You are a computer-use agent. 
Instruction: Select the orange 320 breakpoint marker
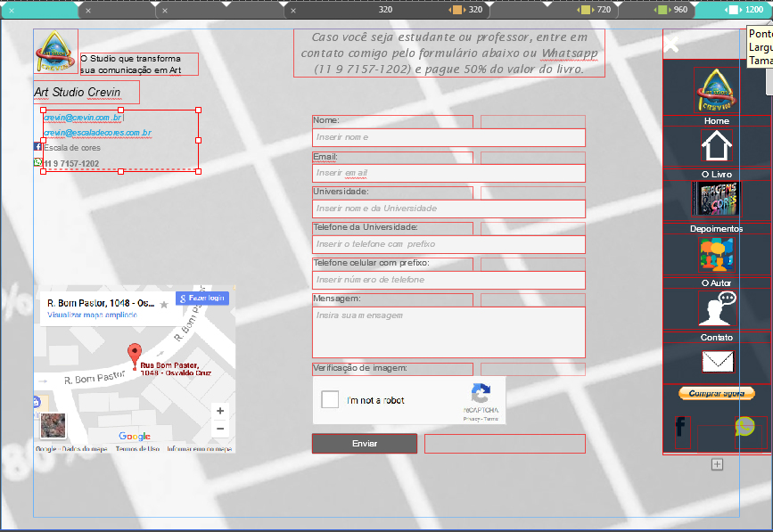point(457,10)
